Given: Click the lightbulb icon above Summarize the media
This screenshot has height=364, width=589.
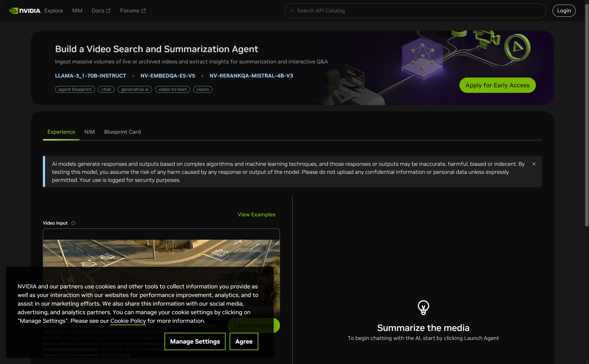Looking at the screenshot, I should [x=423, y=307].
